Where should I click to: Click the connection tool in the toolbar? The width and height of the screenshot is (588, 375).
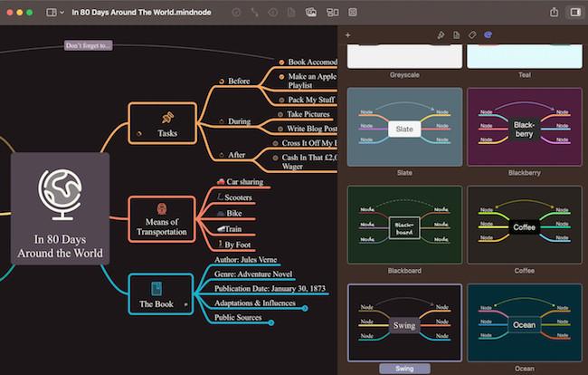254,13
